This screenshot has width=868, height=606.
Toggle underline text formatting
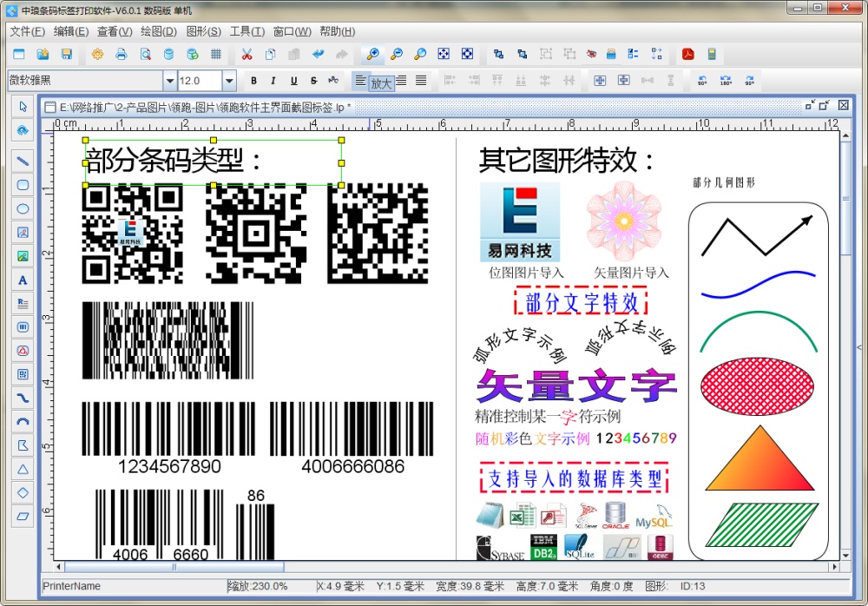pyautogui.click(x=293, y=81)
